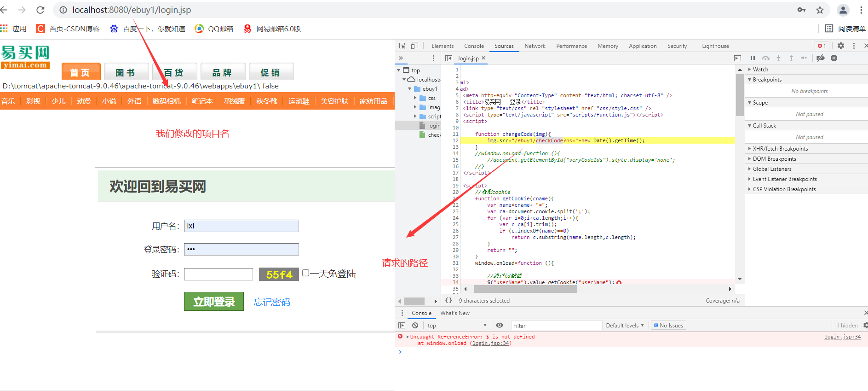Image resolution: width=868 pixels, height=391 pixels.
Task: Click the 立即登录 login button
Action: click(214, 302)
